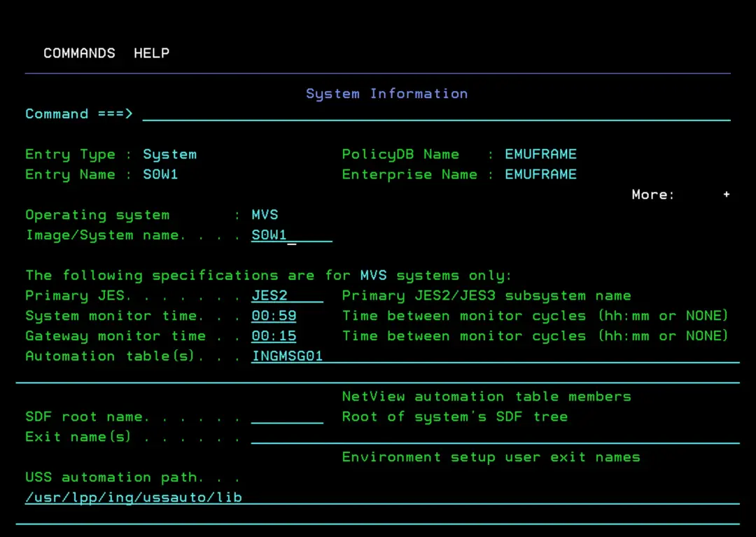Click the Enterprise Name value EMUFRAME
This screenshot has width=756, height=537.
coord(540,174)
